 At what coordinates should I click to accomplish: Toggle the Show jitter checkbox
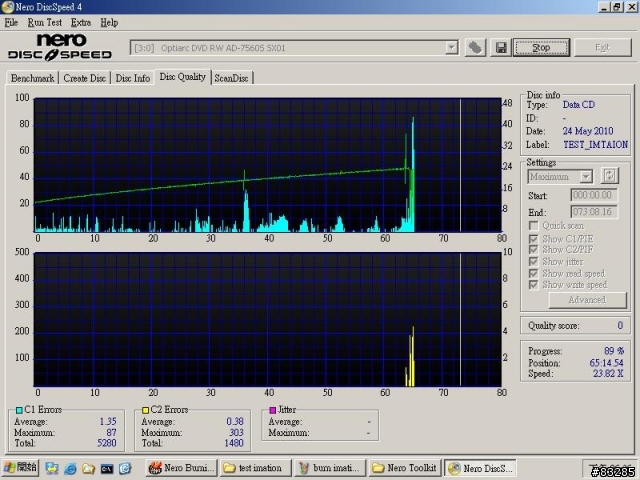tap(534, 261)
